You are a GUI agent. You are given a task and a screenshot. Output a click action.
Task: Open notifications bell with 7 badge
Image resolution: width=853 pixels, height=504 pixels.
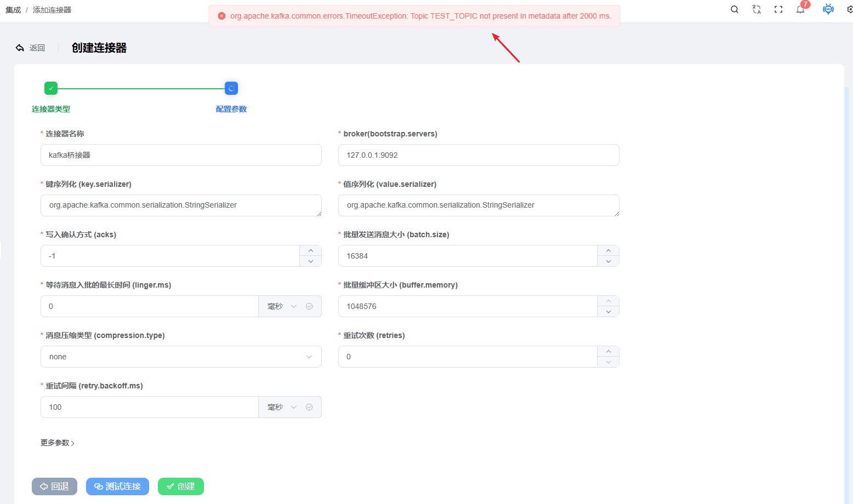[x=800, y=9]
